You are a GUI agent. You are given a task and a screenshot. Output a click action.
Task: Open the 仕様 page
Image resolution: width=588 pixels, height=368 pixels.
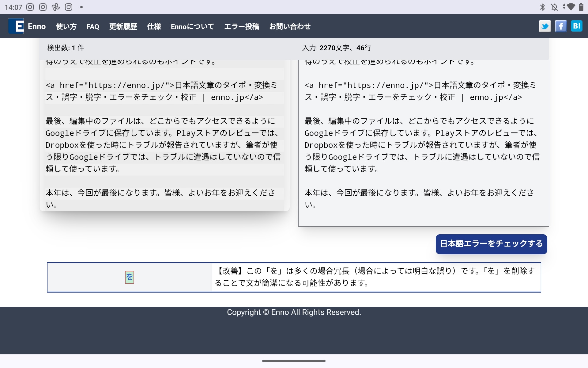coord(154,26)
